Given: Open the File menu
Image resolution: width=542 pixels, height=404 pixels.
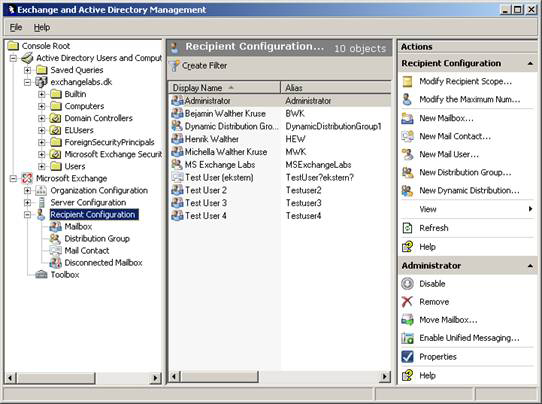Looking at the screenshot, I should pos(16,27).
